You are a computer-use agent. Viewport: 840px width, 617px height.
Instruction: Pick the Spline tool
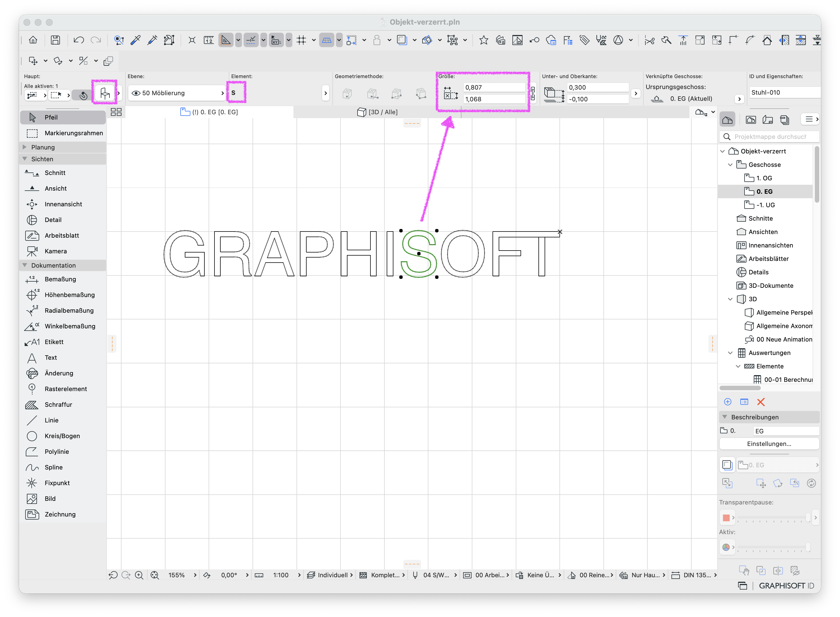pyautogui.click(x=63, y=468)
